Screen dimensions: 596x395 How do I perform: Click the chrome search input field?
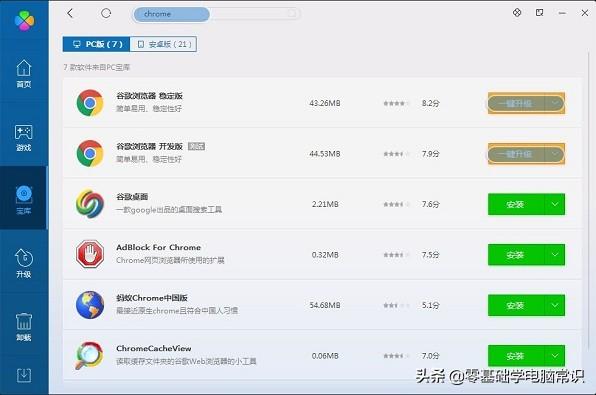tap(216, 14)
